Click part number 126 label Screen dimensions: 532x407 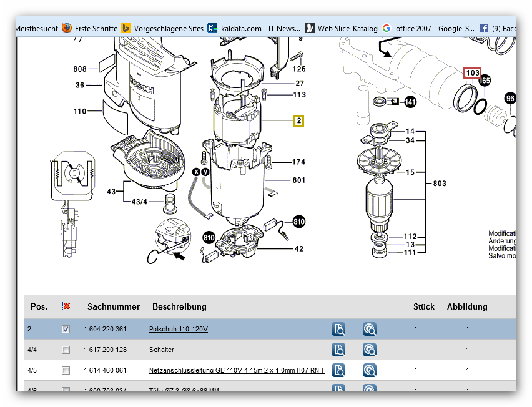click(x=299, y=69)
